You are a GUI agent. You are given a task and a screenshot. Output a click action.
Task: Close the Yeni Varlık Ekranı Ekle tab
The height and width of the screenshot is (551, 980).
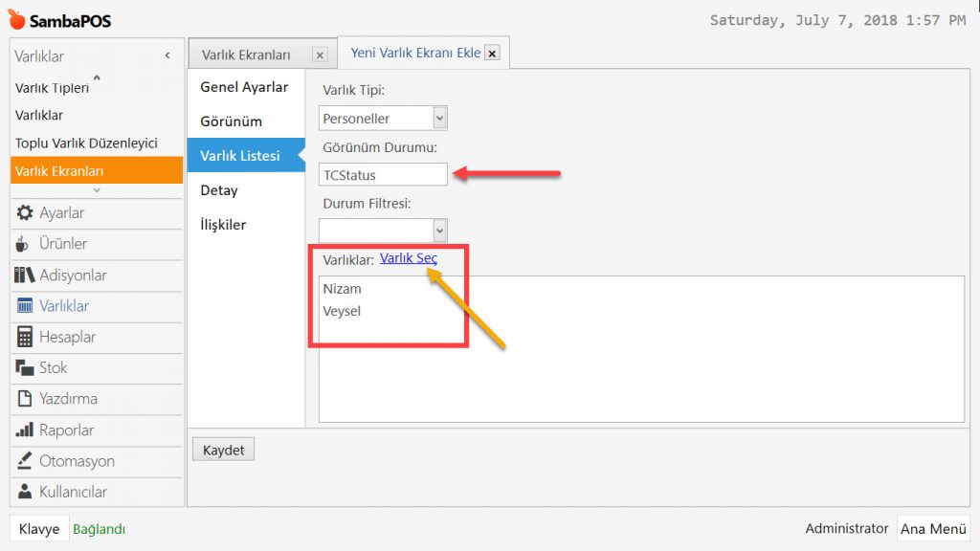coord(492,54)
